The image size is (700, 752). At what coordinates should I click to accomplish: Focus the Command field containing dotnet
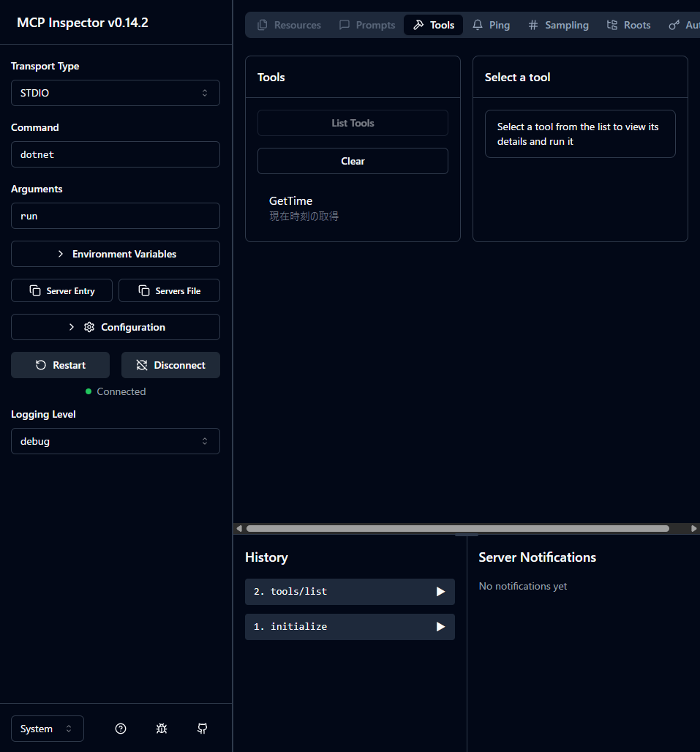[115, 154]
